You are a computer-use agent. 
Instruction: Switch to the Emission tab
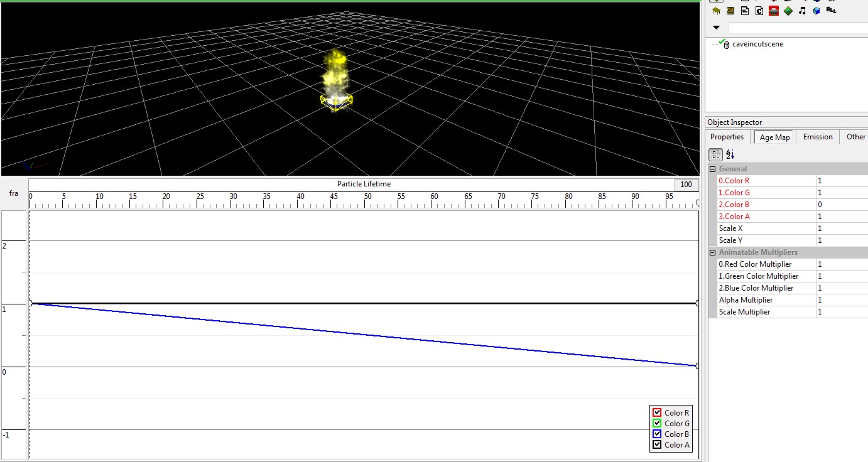[x=818, y=137]
